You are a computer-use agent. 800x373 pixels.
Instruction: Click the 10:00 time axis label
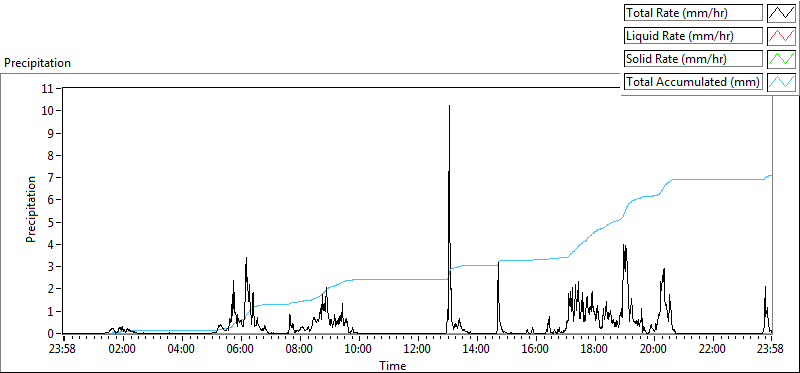pyautogui.click(x=359, y=350)
